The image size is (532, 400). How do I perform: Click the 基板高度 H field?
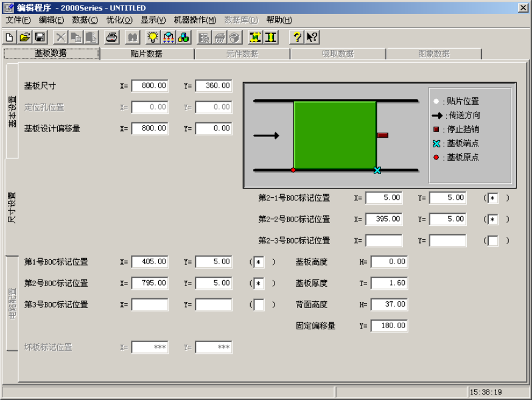pos(390,262)
